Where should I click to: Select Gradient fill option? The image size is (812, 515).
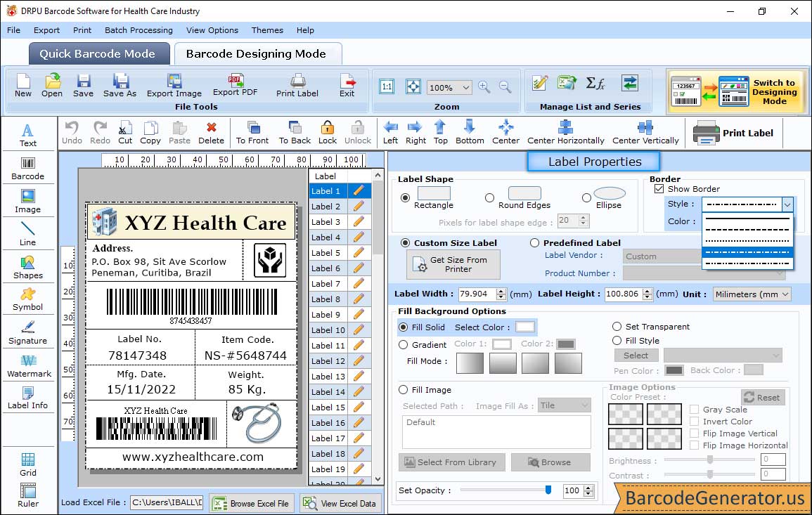[404, 345]
